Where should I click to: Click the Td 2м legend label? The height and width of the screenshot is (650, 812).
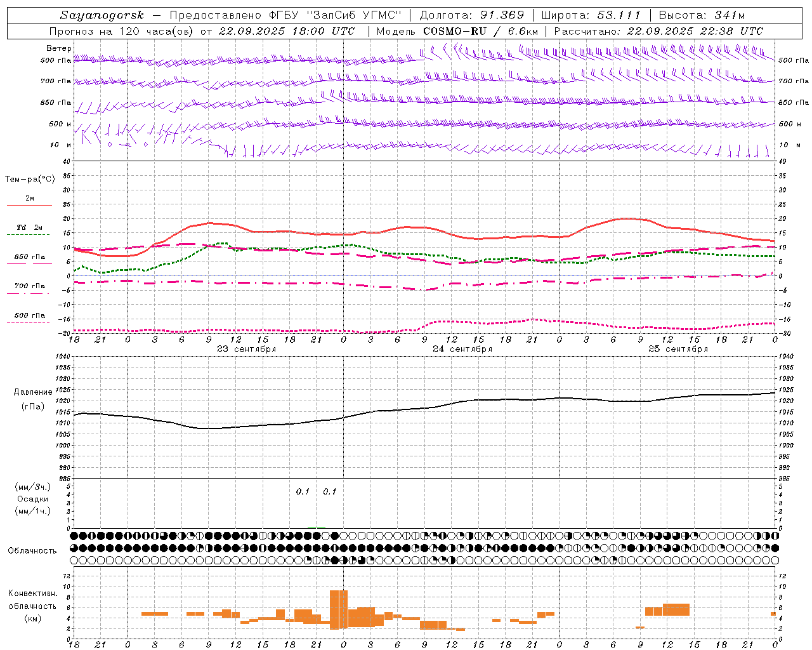click(x=29, y=227)
